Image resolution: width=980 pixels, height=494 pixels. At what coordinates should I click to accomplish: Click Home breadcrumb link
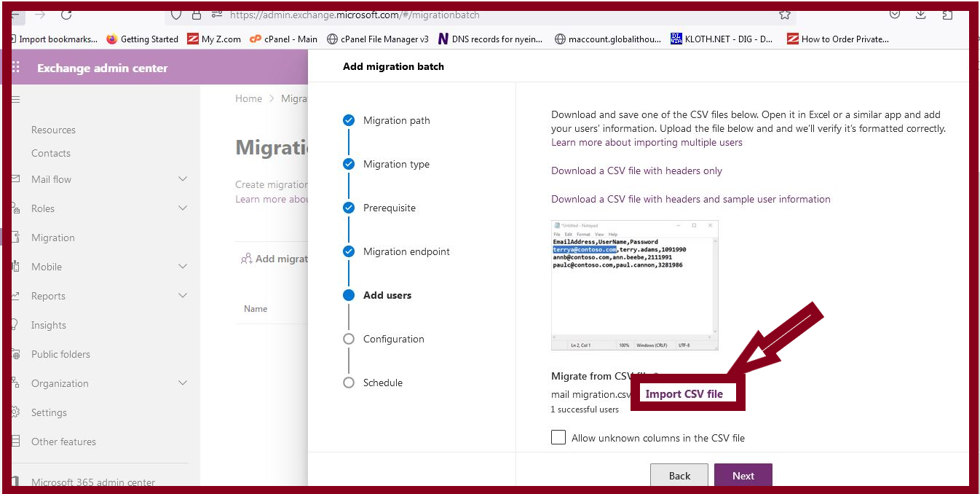(x=248, y=98)
